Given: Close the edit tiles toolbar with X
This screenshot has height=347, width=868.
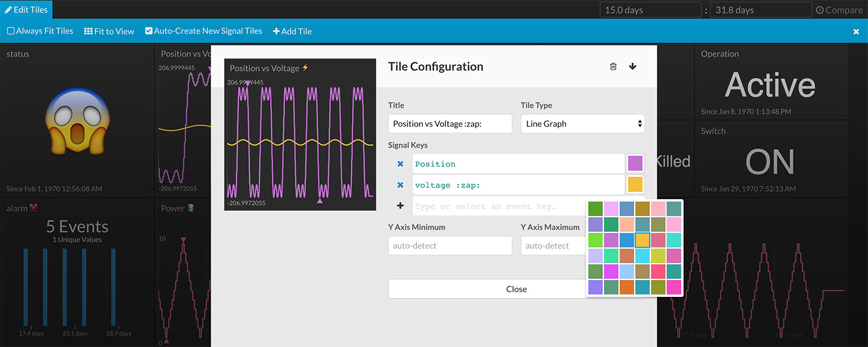Looking at the screenshot, I should 856,31.
